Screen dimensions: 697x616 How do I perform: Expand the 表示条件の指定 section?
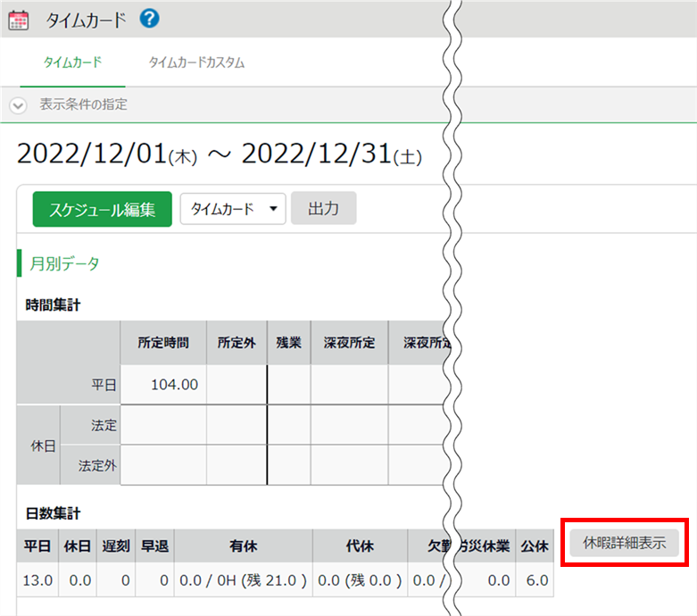(x=19, y=105)
